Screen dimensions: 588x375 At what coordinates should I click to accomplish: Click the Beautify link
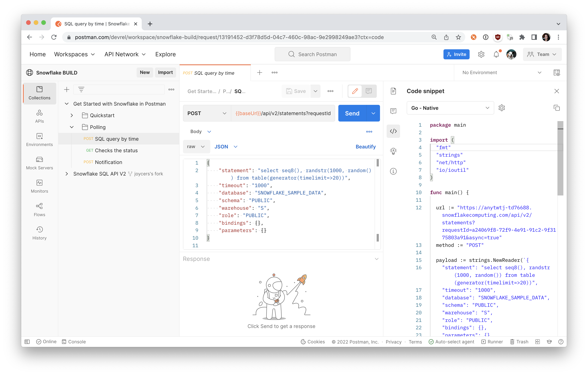pos(365,147)
